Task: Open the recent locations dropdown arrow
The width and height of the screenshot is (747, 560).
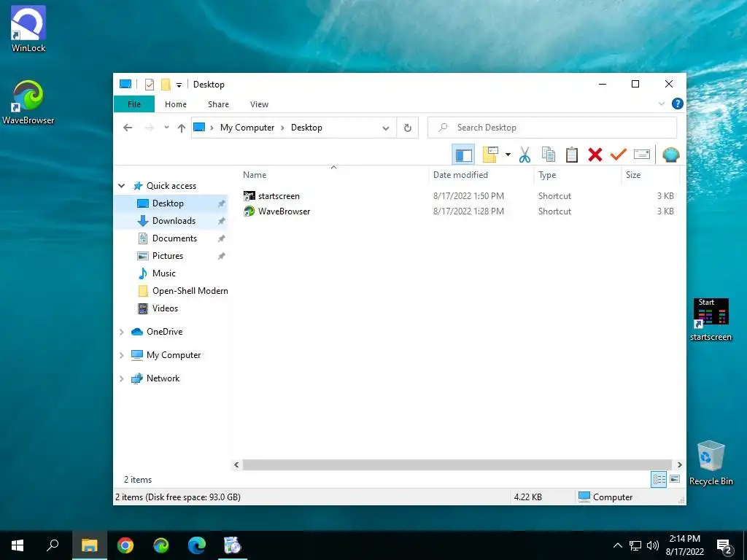Action: (166, 128)
